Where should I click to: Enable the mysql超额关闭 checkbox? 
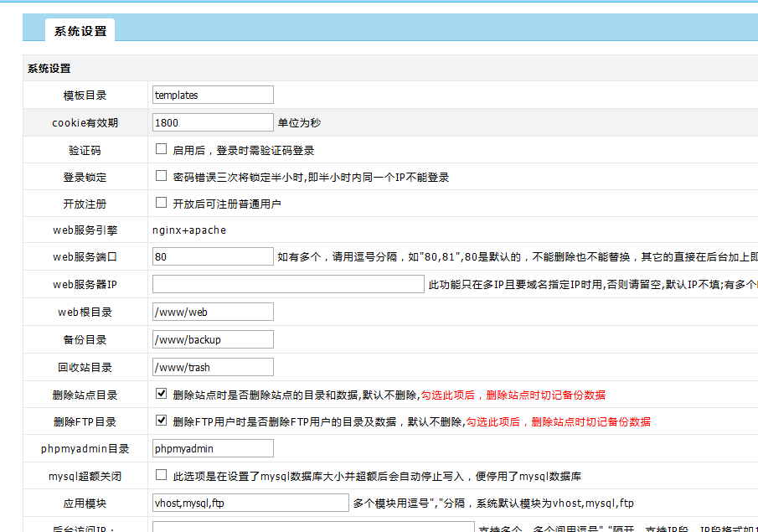(x=162, y=475)
